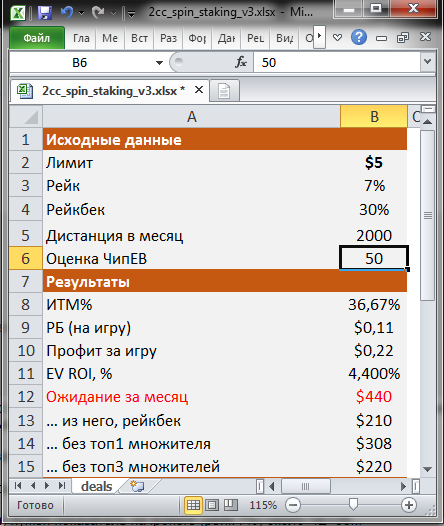Restore down the workbook window
The image size is (444, 526).
pos(403,38)
